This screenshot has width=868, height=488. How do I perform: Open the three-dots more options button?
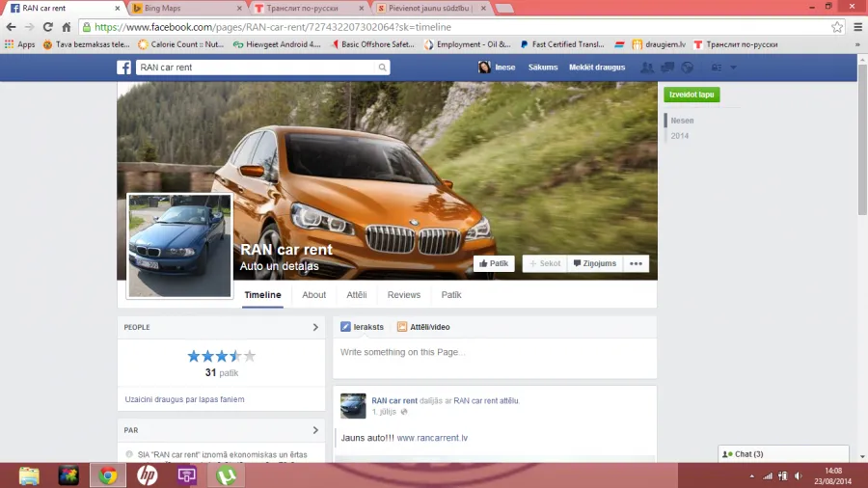(637, 263)
